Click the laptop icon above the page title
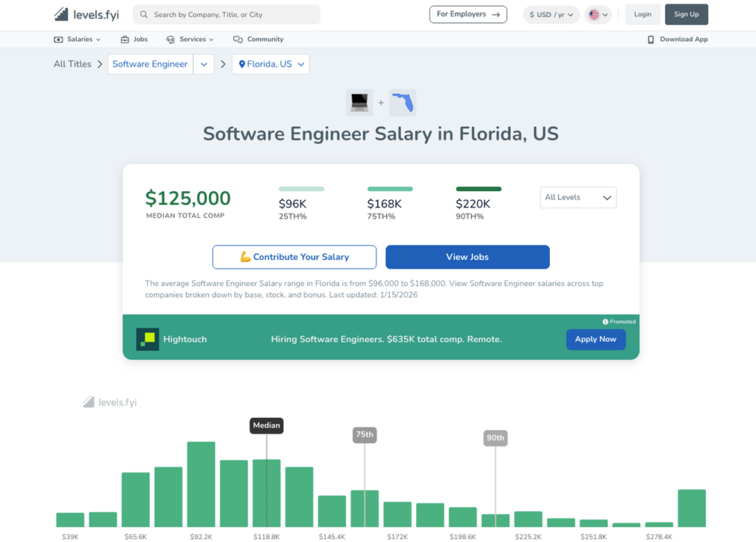This screenshot has width=756, height=542. [x=359, y=102]
